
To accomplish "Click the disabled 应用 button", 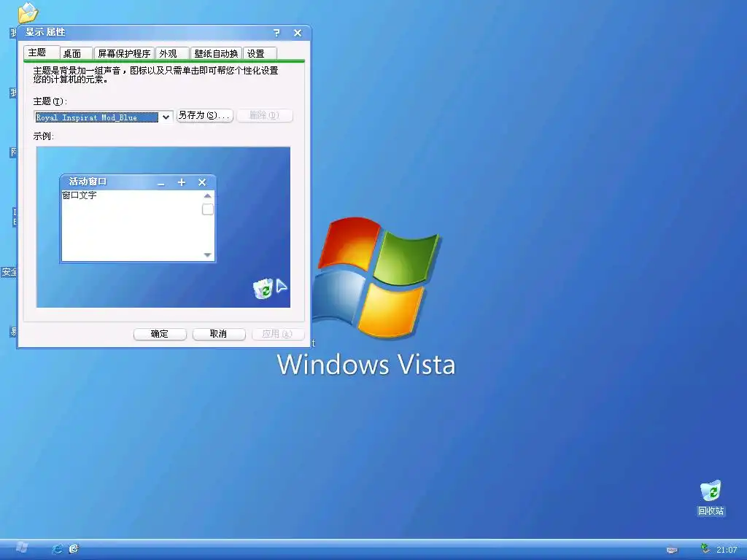I will pyautogui.click(x=278, y=334).
